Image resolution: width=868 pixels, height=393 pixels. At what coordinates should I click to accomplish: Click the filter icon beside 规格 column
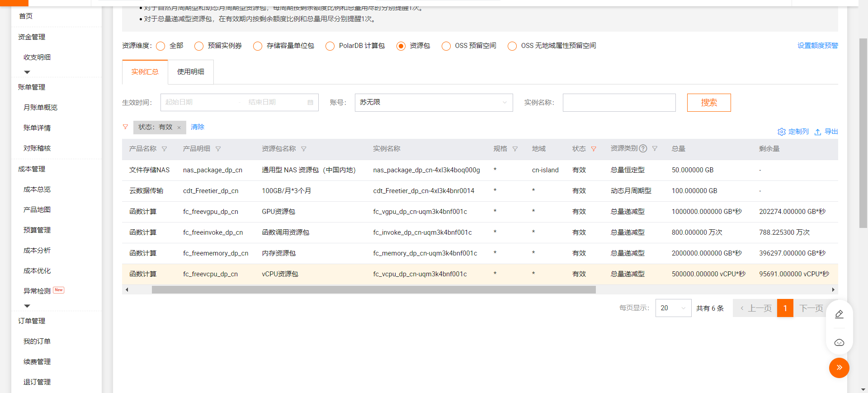(x=515, y=149)
